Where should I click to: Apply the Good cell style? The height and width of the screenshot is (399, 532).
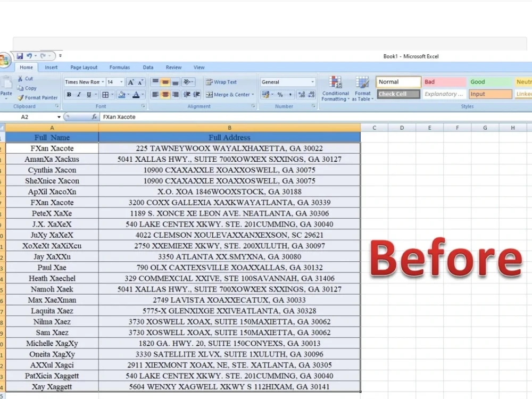pyautogui.click(x=489, y=82)
